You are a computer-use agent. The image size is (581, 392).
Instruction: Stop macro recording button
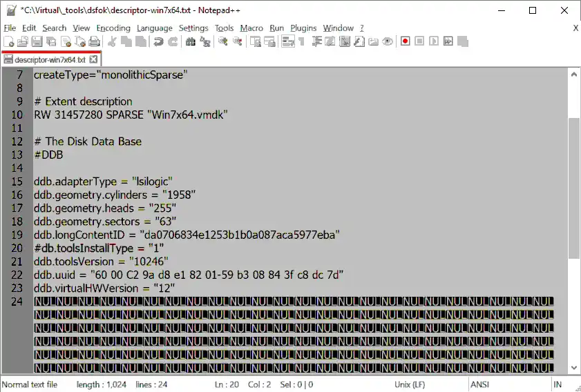tap(419, 41)
